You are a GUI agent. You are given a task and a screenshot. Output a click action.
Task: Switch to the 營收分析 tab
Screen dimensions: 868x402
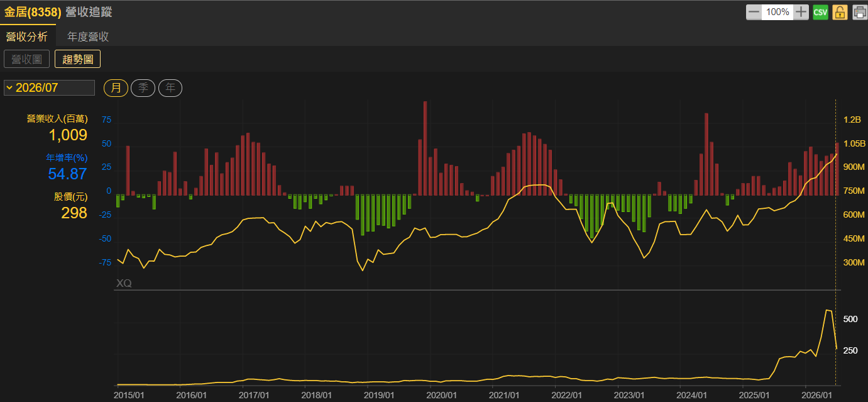pyautogui.click(x=26, y=36)
